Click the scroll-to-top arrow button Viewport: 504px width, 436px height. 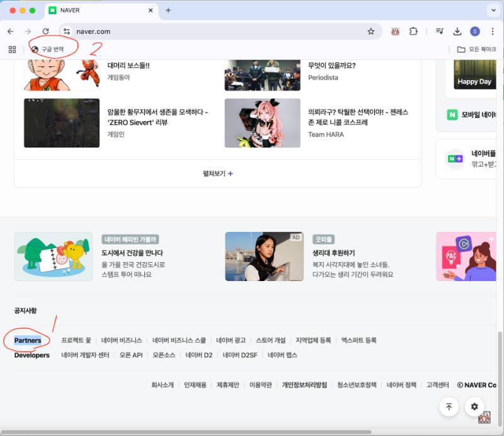click(449, 406)
